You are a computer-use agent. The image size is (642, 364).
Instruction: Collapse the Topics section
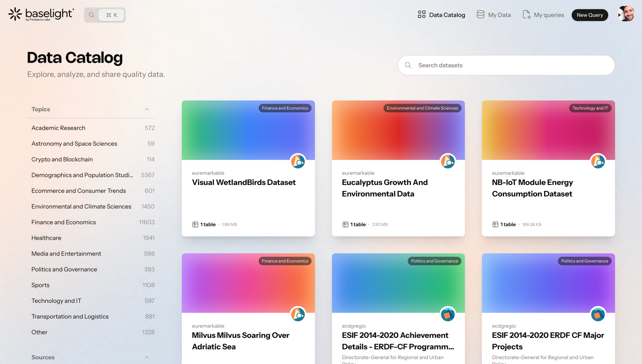(x=147, y=109)
